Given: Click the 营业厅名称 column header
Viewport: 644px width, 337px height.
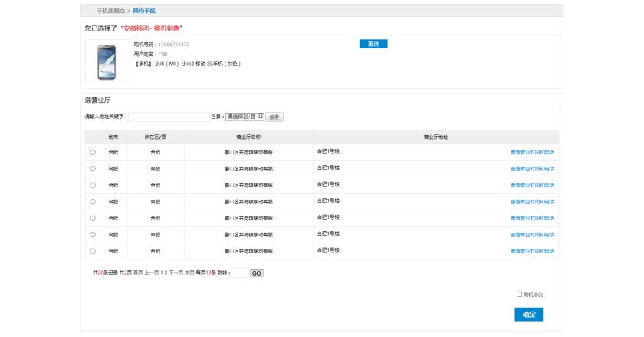Looking at the screenshot, I should pyautogui.click(x=248, y=137).
